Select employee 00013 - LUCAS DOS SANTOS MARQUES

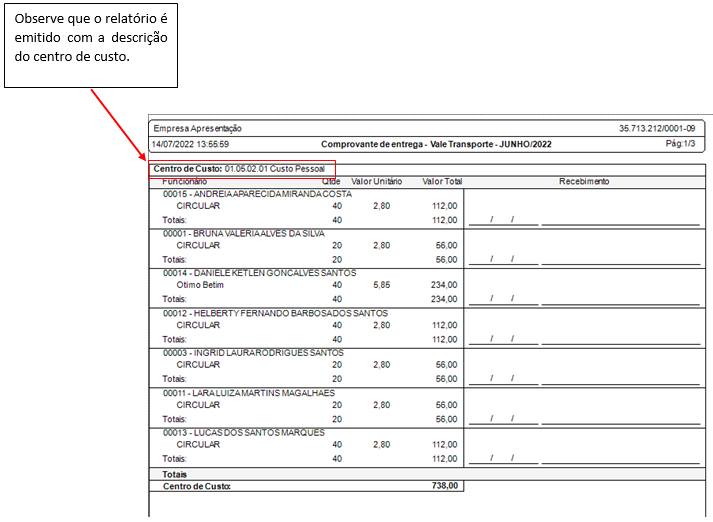[x=244, y=433]
